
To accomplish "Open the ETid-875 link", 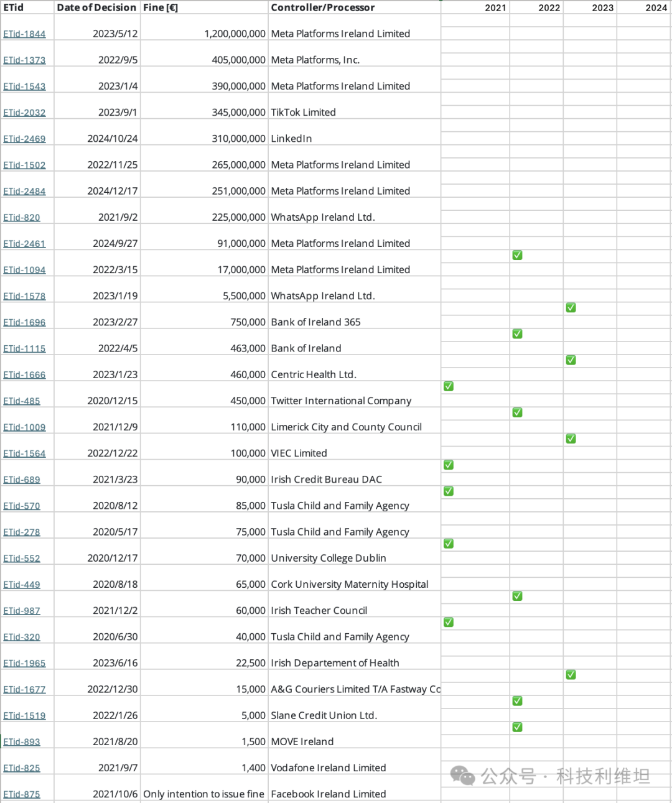I will click(x=22, y=794).
